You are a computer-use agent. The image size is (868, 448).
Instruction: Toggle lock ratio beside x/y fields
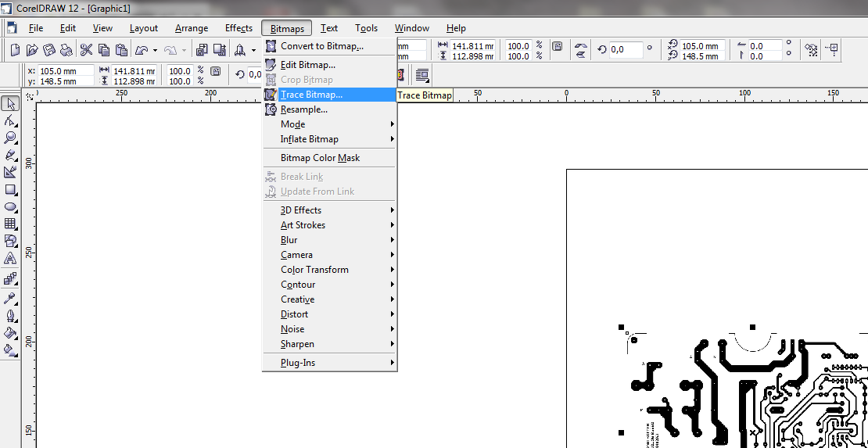[216, 71]
